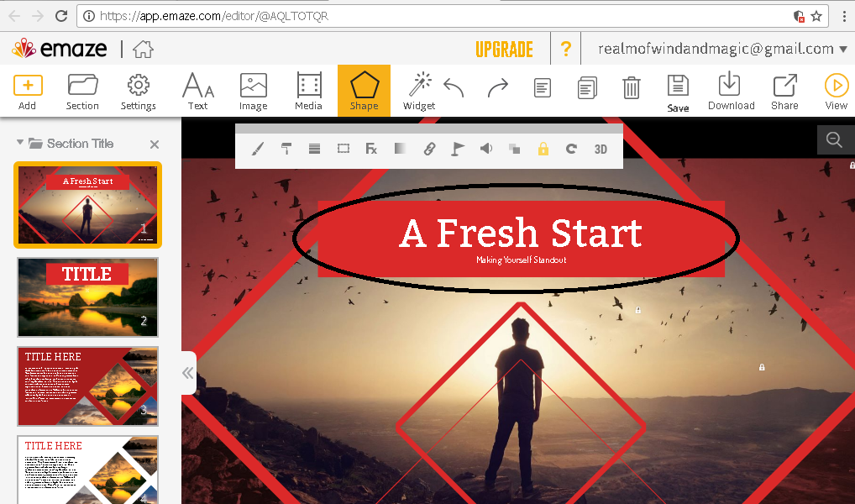Download the presentation

[x=731, y=91]
